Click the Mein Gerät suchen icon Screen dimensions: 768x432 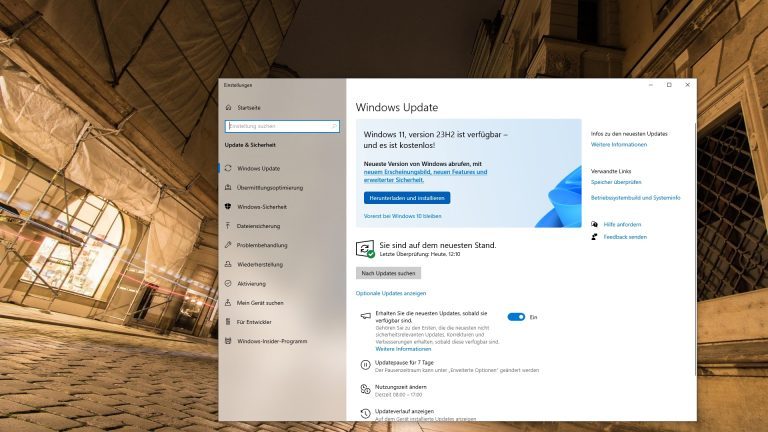(228, 302)
